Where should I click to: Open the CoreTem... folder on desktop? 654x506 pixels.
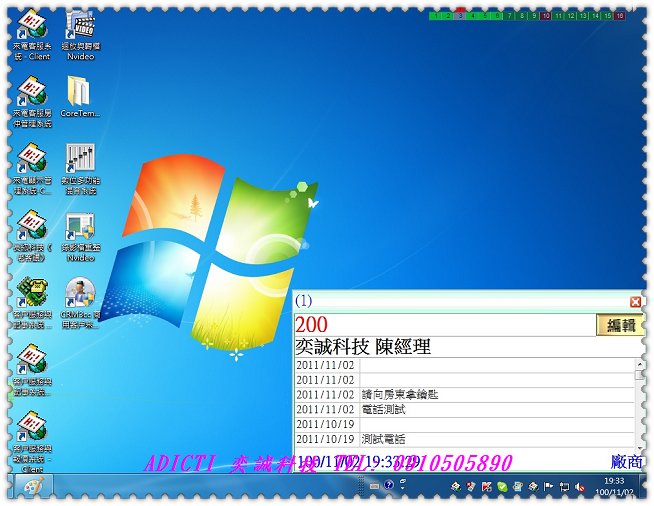[79, 97]
